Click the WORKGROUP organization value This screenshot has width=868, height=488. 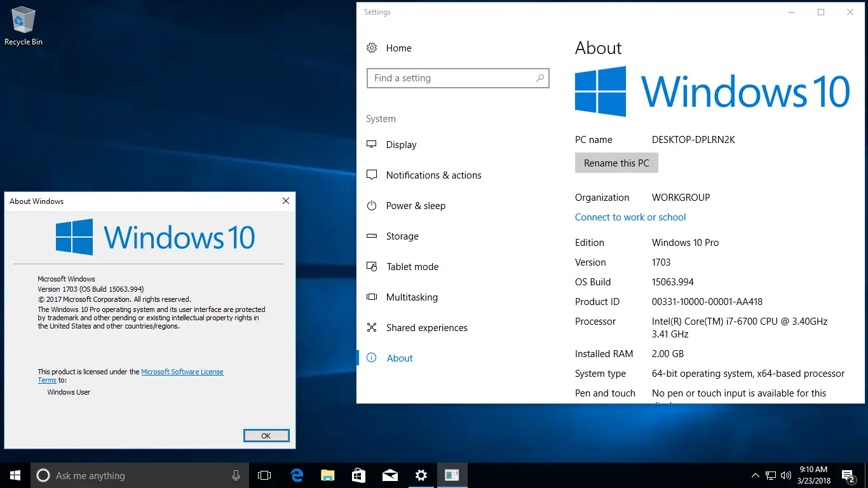point(681,198)
